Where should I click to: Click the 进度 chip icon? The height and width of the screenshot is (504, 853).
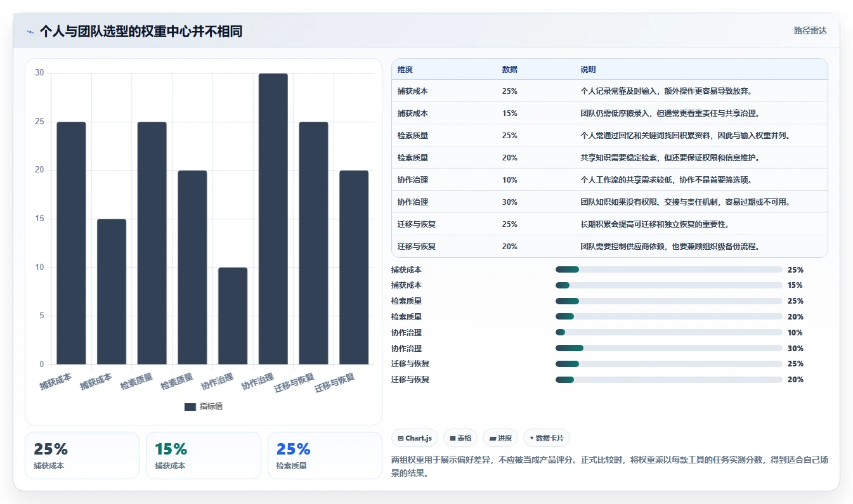(x=493, y=438)
